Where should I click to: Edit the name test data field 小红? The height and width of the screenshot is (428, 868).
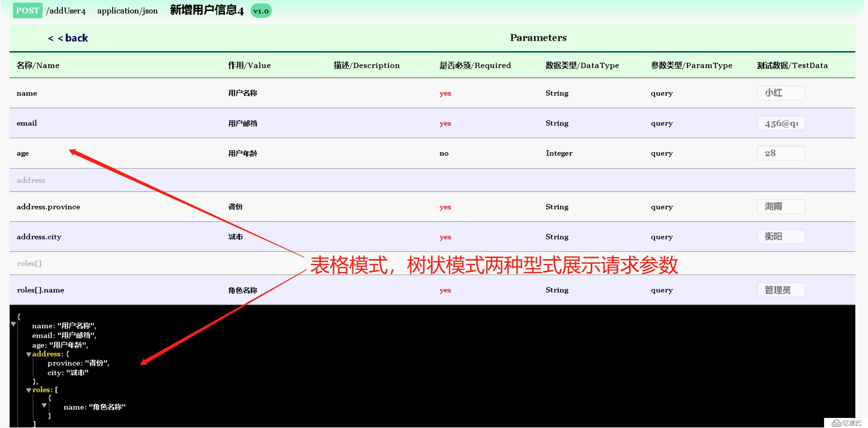click(x=781, y=93)
